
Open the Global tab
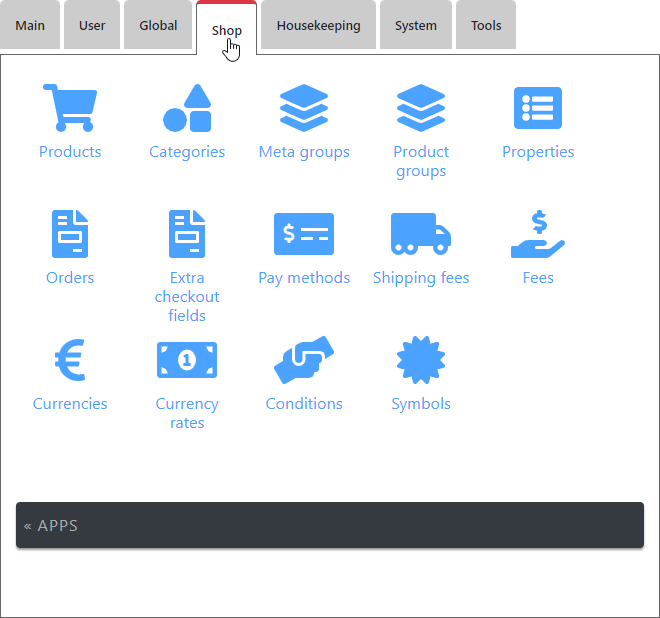point(158,26)
